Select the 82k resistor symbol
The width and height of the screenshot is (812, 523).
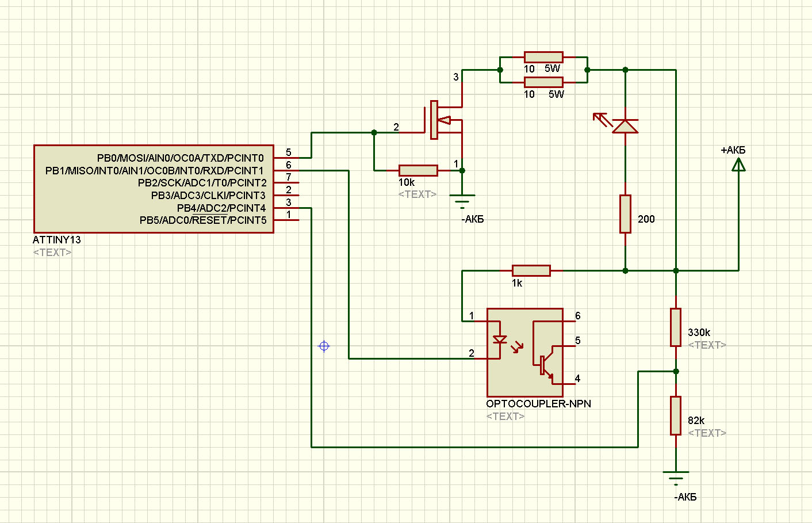[676, 415]
